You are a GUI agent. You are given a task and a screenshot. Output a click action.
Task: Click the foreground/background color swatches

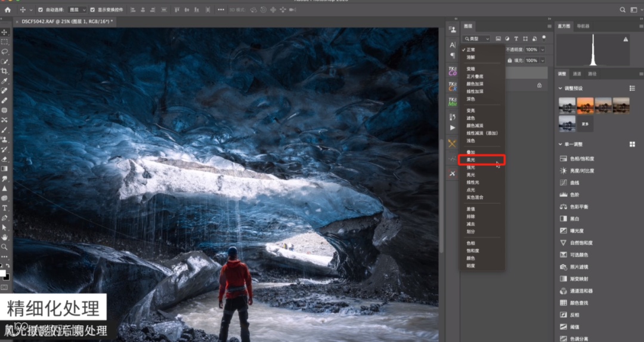(4, 275)
